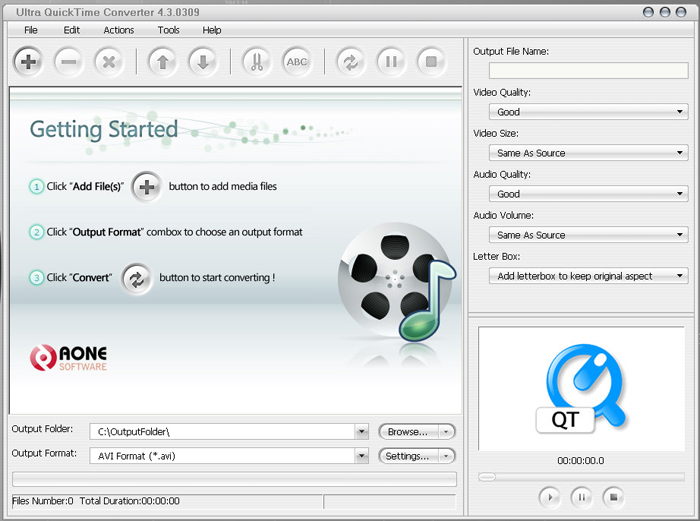Click the conversion progress bar
The height and width of the screenshot is (521, 700).
(234, 479)
